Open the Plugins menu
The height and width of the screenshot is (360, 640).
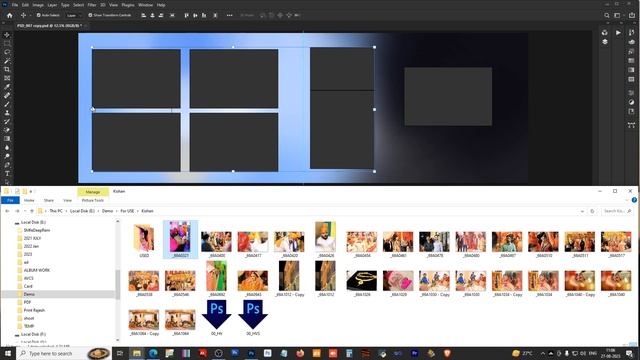pyautogui.click(x=128, y=5)
